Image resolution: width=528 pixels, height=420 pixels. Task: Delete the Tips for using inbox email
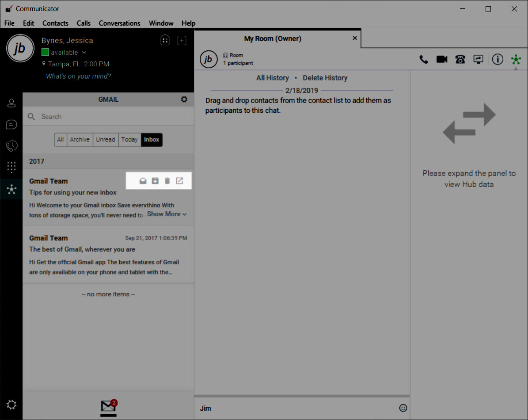(x=167, y=181)
